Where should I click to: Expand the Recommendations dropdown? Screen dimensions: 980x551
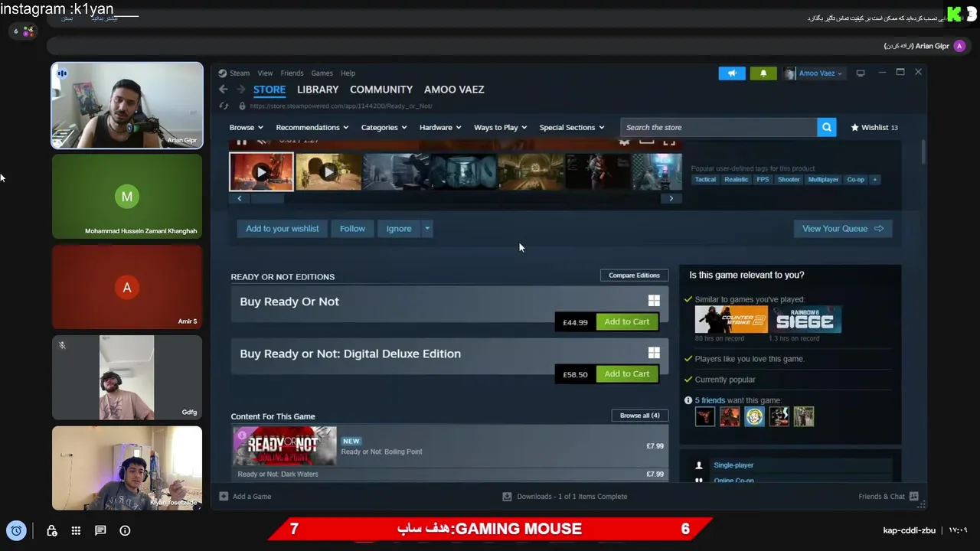(312, 127)
